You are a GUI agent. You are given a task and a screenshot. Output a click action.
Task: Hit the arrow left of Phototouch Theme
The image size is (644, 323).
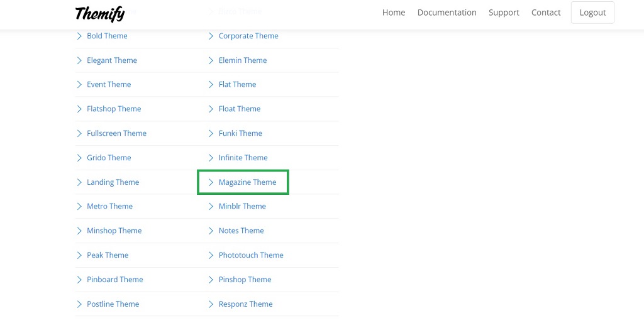(211, 255)
